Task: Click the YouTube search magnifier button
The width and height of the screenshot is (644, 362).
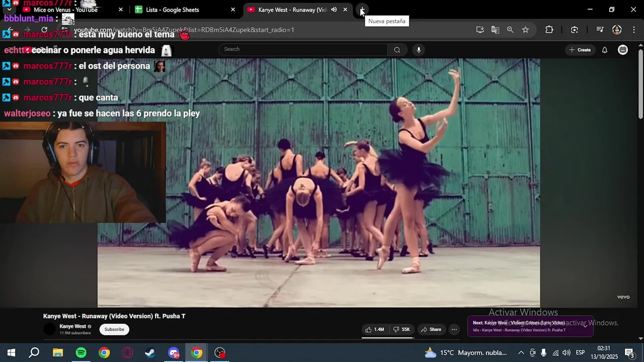Action: [397, 49]
